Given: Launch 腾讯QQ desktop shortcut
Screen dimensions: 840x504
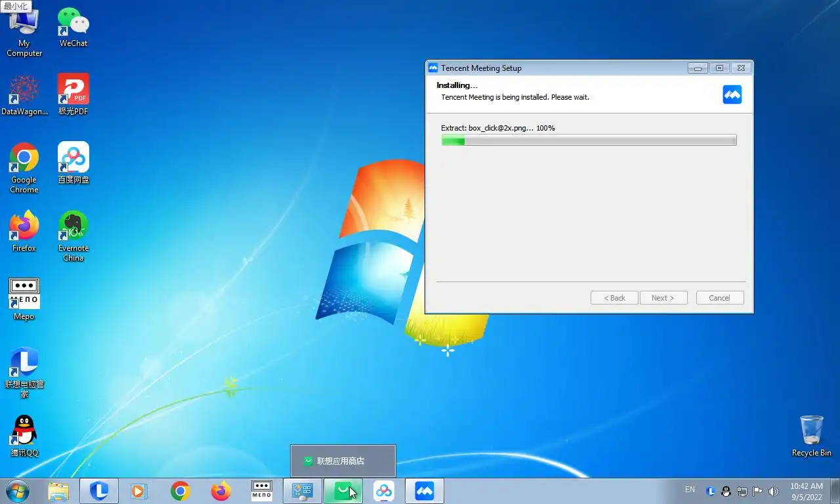Looking at the screenshot, I should [24, 436].
